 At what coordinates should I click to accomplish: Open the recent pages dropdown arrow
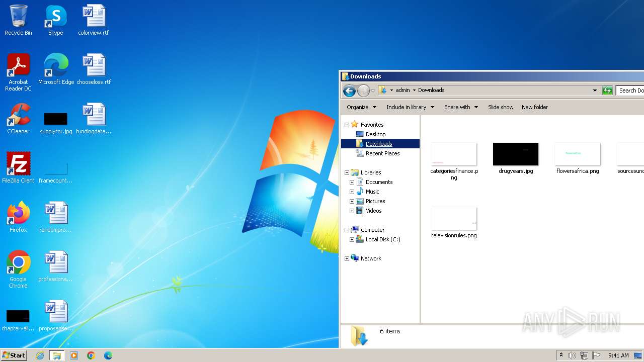tap(373, 91)
